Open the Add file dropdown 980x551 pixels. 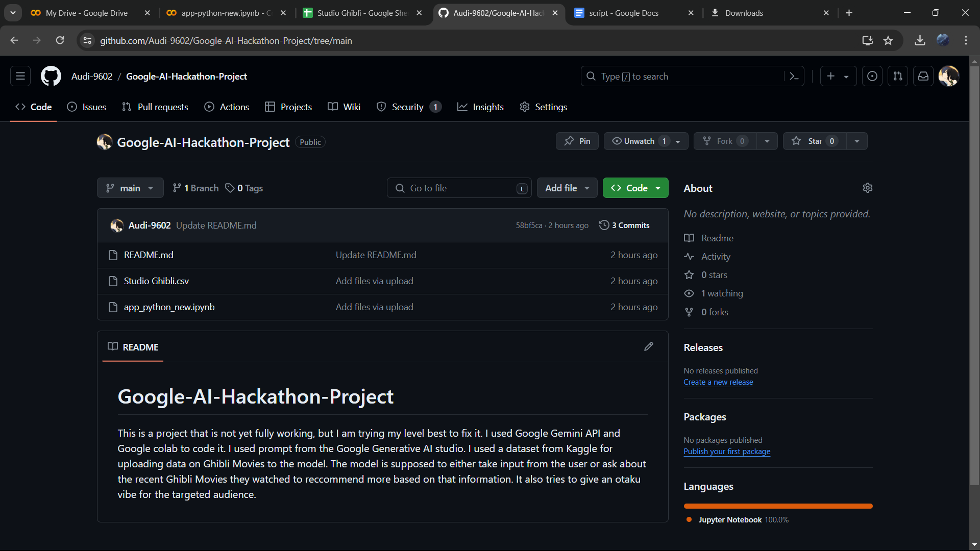click(567, 188)
